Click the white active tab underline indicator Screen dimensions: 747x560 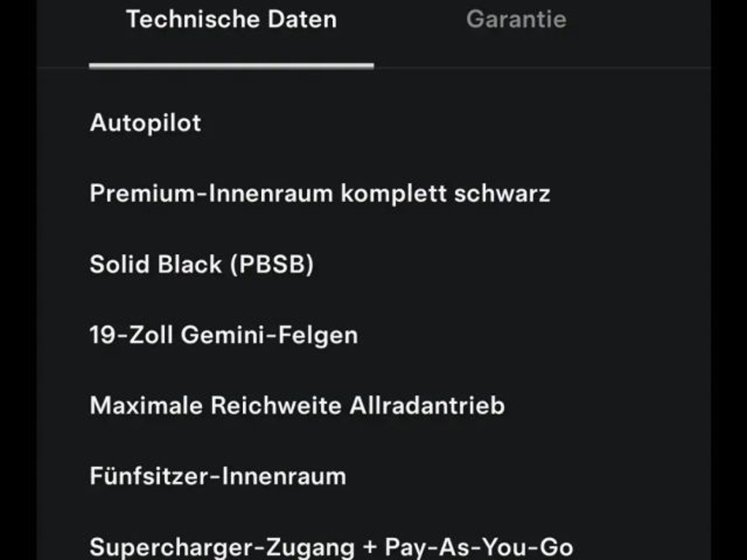click(x=231, y=66)
